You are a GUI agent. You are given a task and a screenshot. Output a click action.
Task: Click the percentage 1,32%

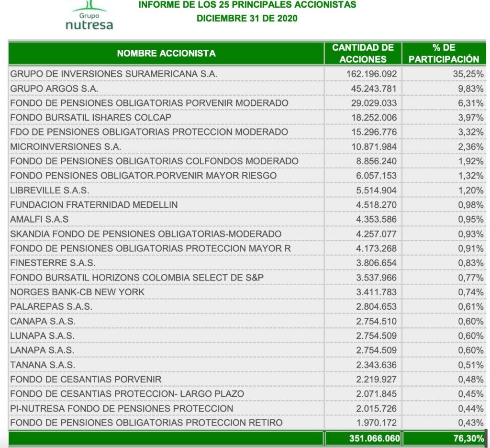pyautogui.click(x=471, y=176)
